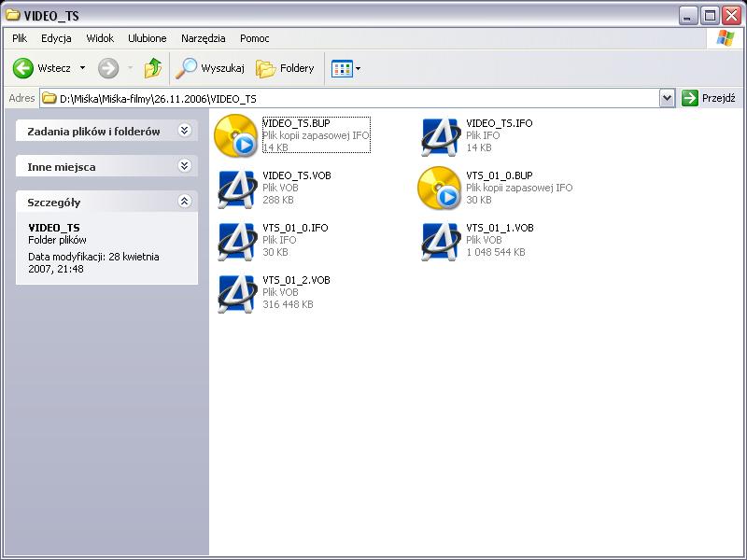Select VIDEO_TS.VOB file icon
The width and height of the screenshot is (747, 560).
[236, 189]
